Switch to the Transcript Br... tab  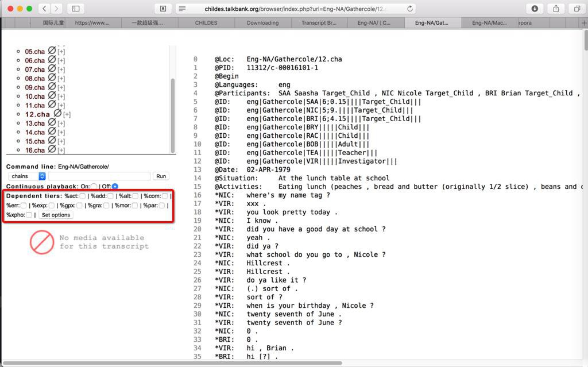(x=319, y=23)
